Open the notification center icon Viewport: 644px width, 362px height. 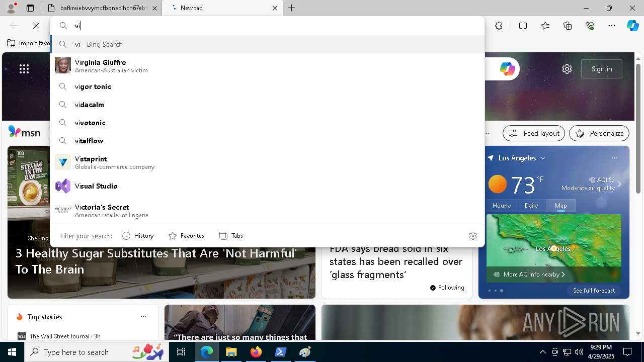627,352
